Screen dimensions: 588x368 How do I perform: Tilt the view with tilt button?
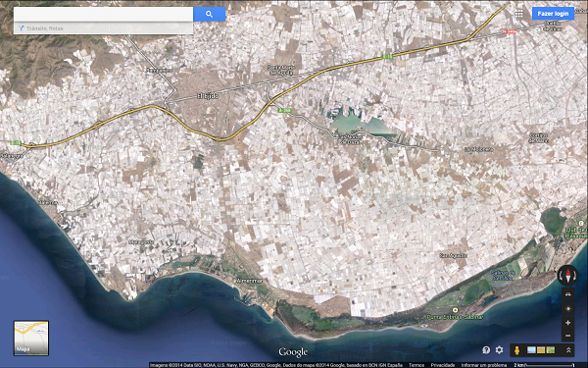click(x=568, y=294)
